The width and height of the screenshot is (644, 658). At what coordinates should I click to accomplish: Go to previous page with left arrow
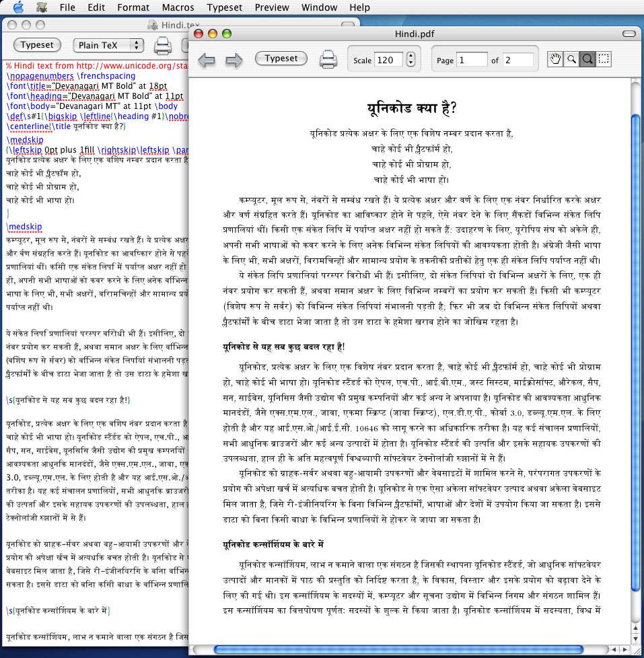207,60
